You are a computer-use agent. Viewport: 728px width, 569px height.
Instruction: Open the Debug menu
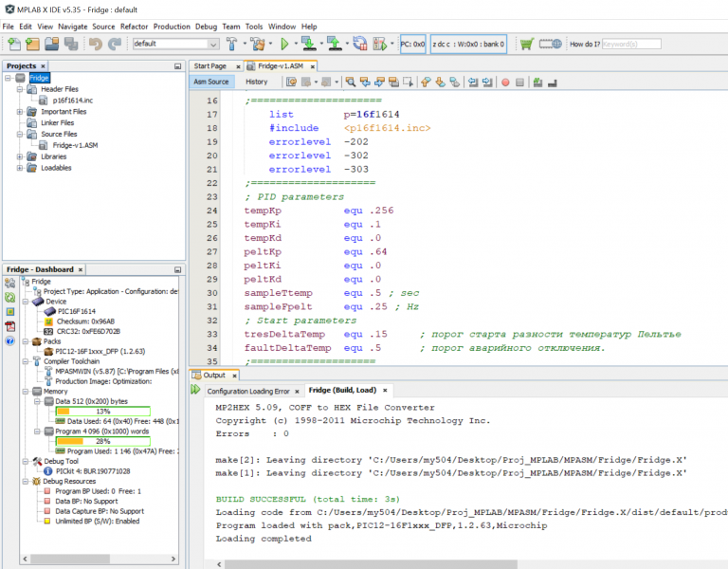point(206,27)
